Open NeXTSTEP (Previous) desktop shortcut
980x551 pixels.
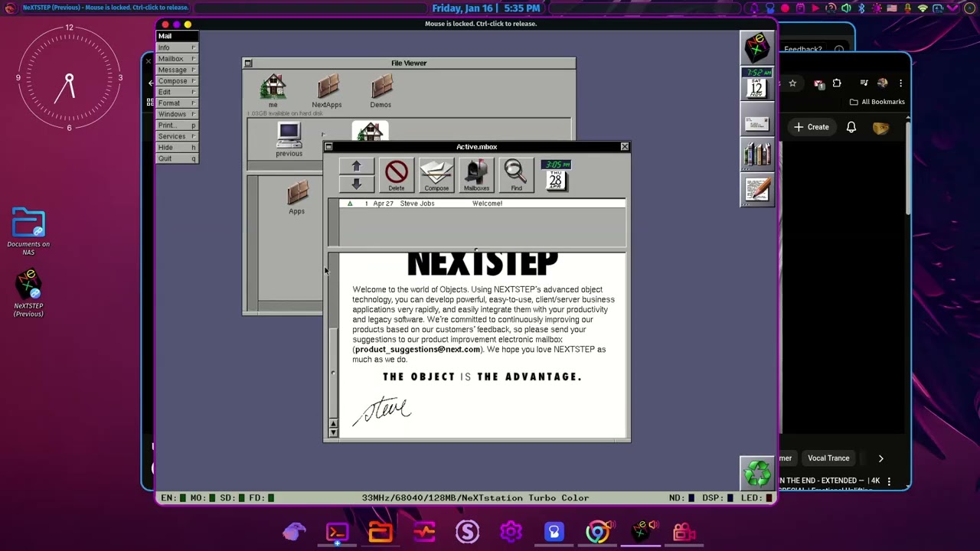tap(28, 292)
